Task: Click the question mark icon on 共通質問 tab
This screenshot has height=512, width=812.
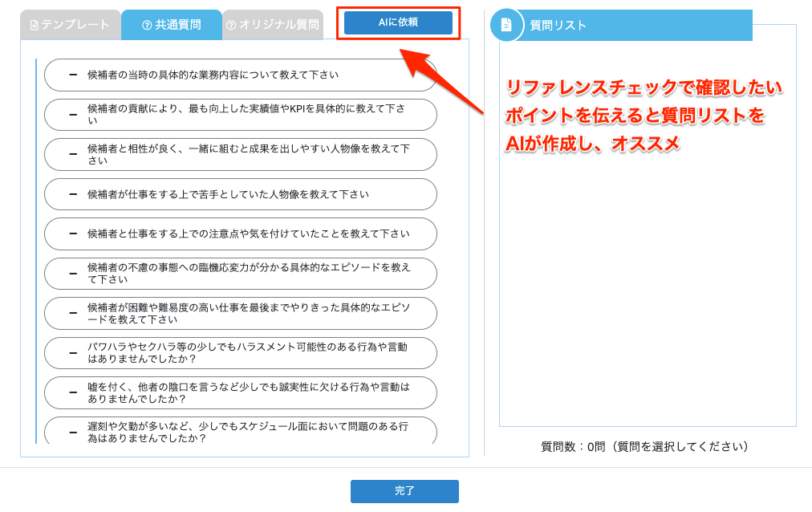Action: point(147,25)
